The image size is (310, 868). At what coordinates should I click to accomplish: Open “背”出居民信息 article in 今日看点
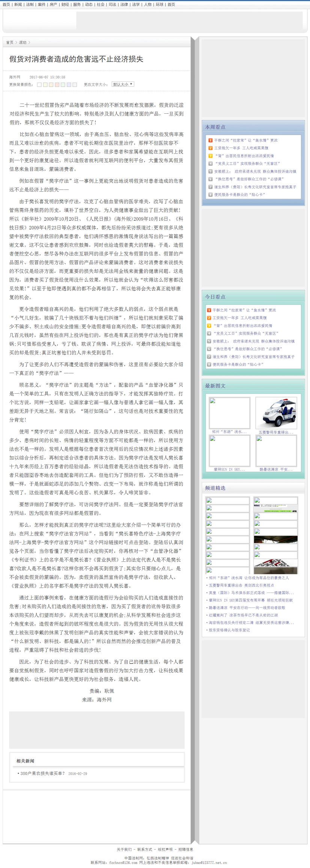(x=242, y=326)
